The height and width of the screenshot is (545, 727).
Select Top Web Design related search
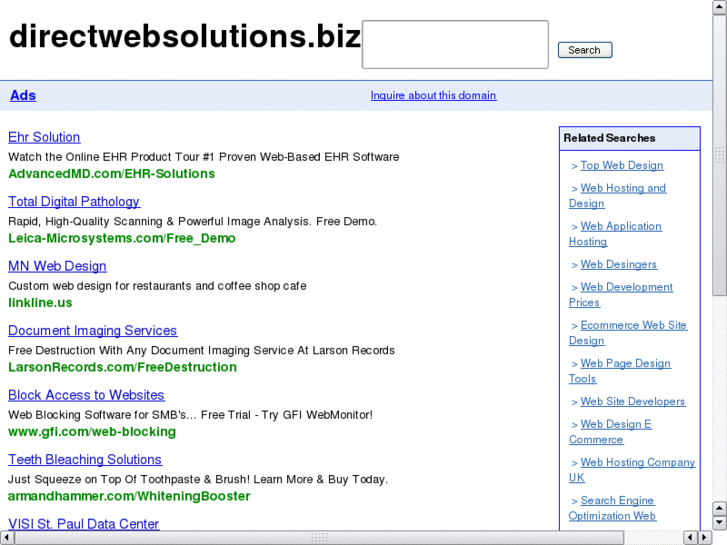[x=622, y=166]
